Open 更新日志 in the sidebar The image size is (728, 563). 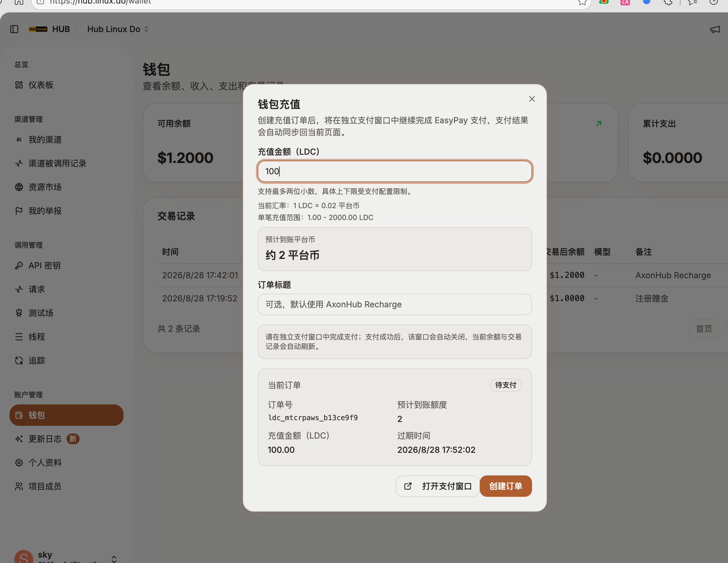click(x=66, y=439)
